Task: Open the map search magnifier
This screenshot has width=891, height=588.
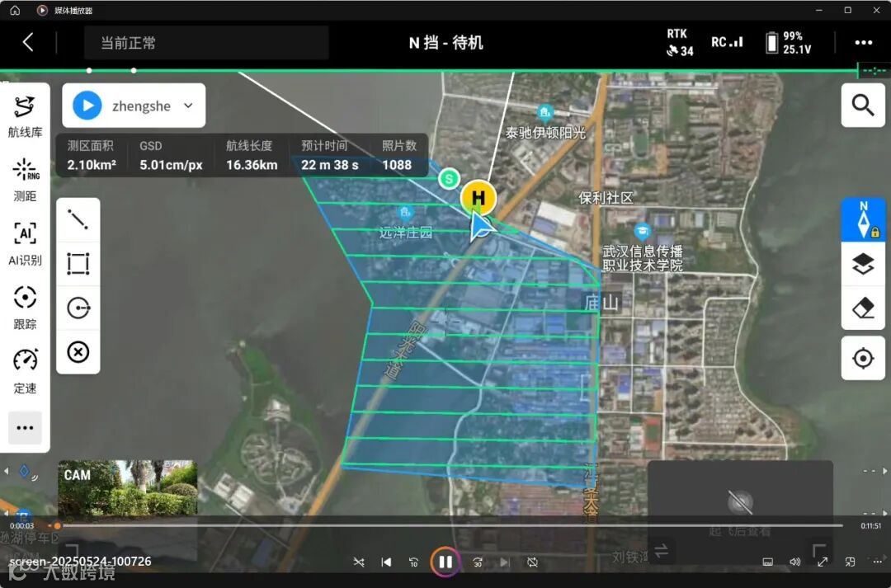Action: [863, 105]
